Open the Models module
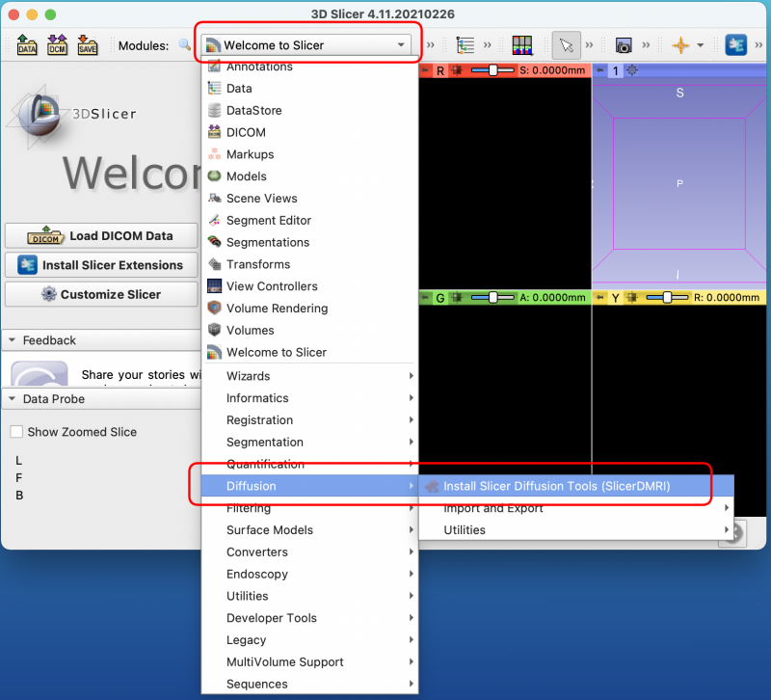The image size is (771, 700). tap(309, 176)
